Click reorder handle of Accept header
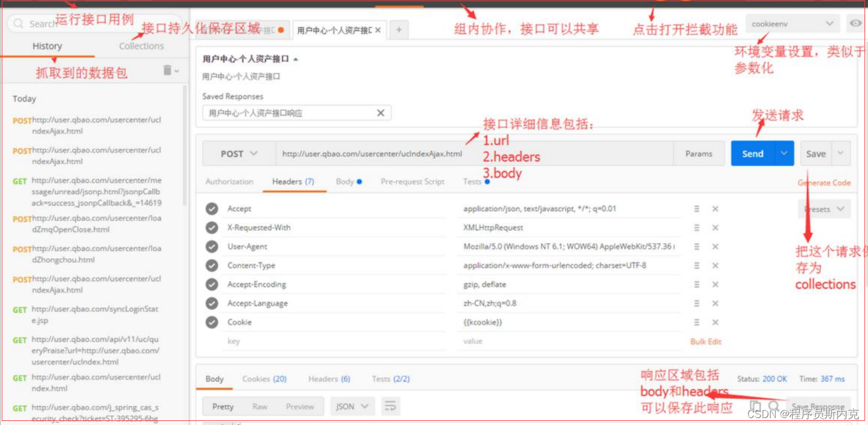 [696, 209]
